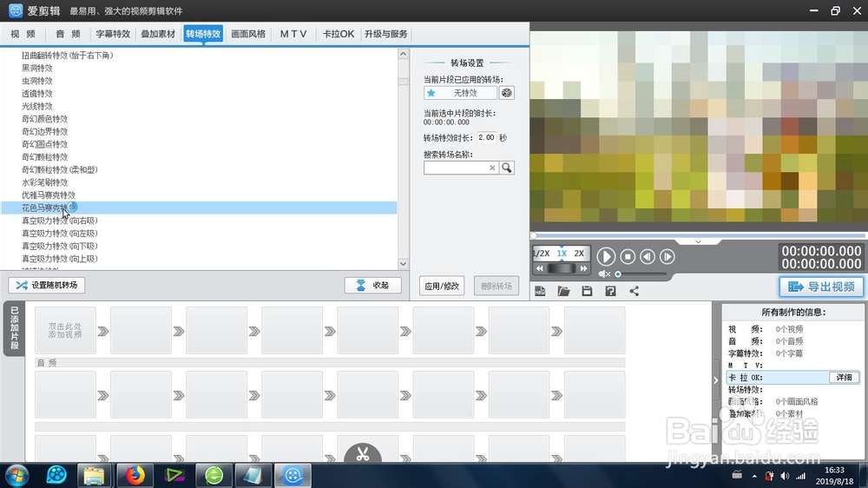Click the 导出视频 export button

821,287
